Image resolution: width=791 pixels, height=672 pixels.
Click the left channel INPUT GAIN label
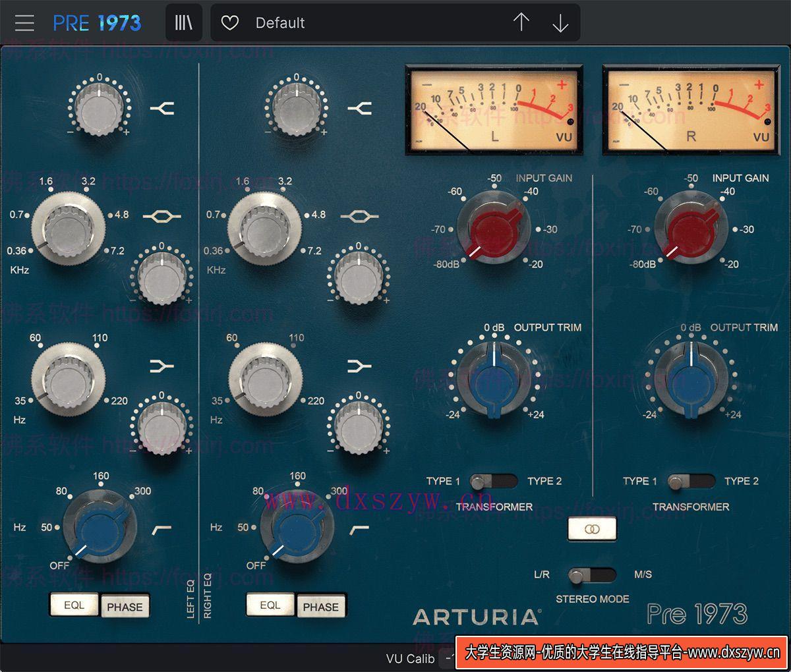click(544, 178)
